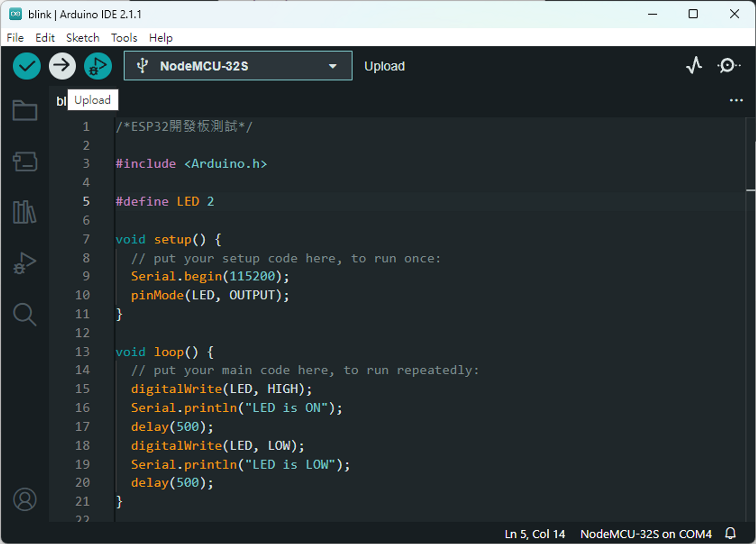Image resolution: width=756 pixels, height=544 pixels.
Task: Open the Boards Manager sidebar
Action: point(25,162)
